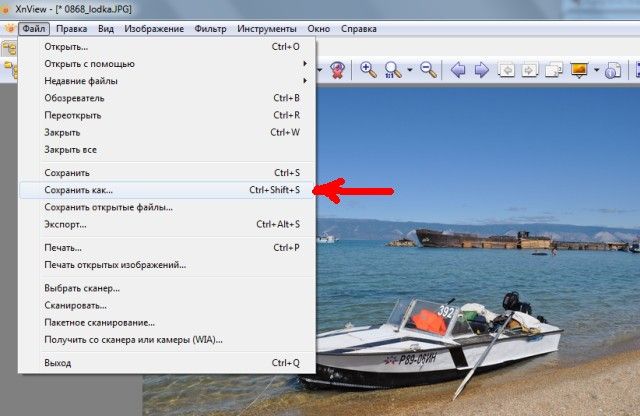Viewport: 640px width, 416px height.
Task: Click the red-eye correction icon
Action: [339, 69]
